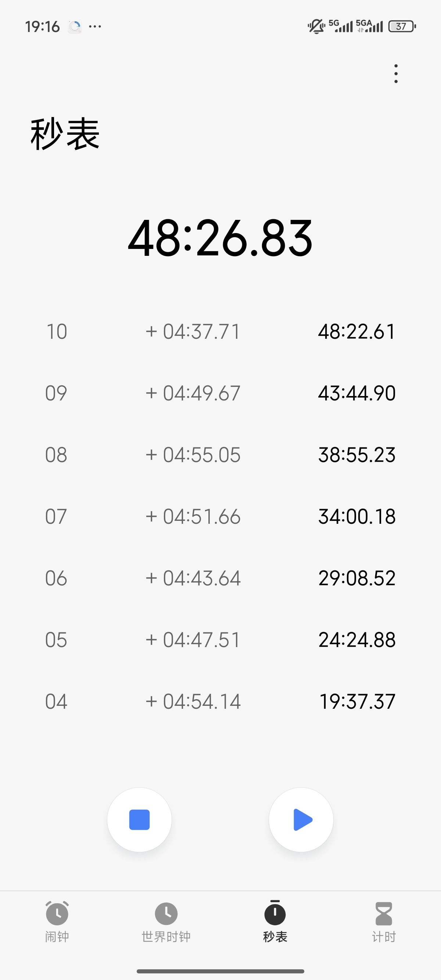Tap the loading app icon in status bar
The image size is (441, 980).
(75, 27)
